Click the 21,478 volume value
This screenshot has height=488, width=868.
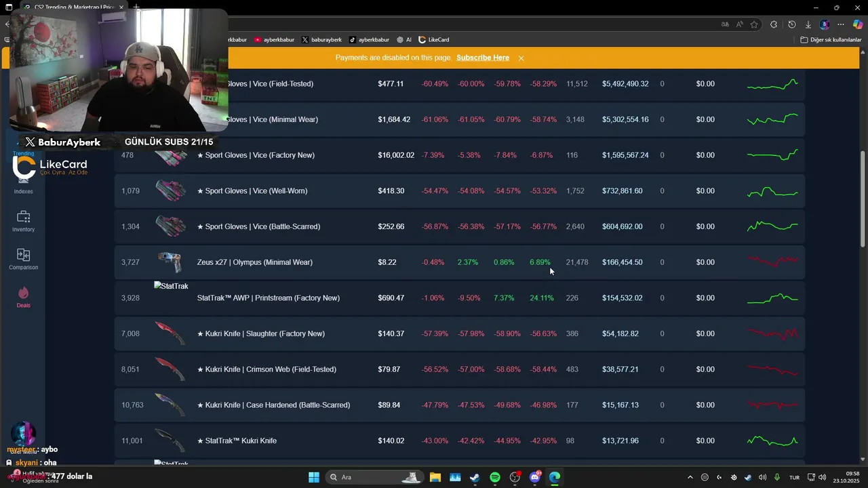pyautogui.click(x=577, y=262)
